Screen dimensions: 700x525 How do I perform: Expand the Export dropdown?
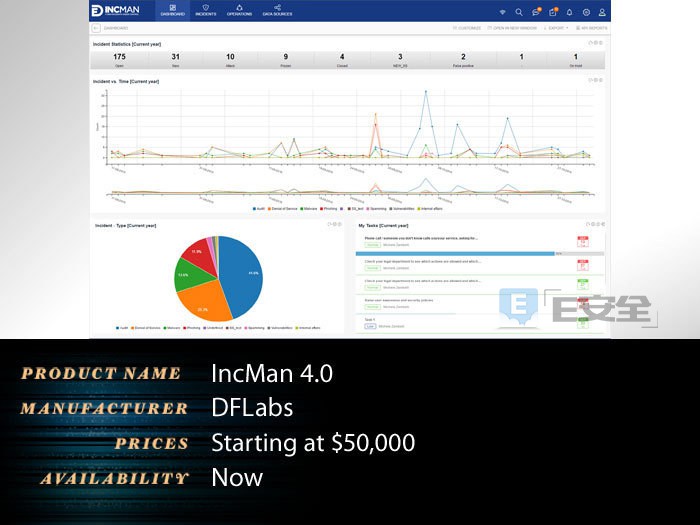[556, 28]
